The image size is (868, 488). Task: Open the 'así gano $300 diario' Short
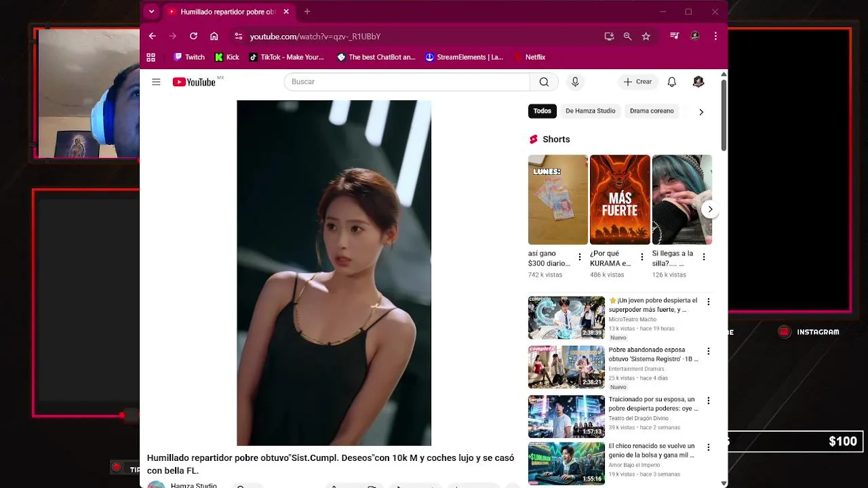[x=558, y=200]
